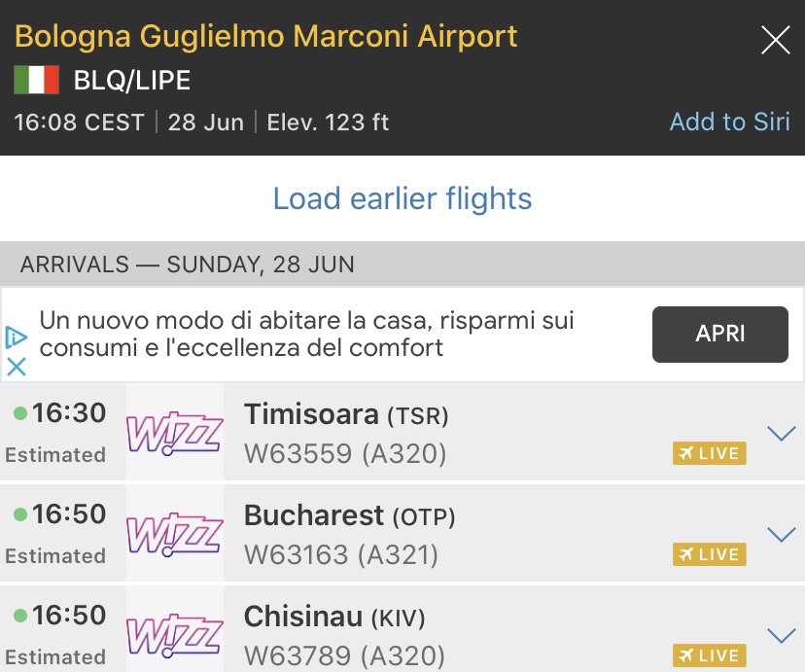The image size is (805, 672).
Task: Click the Wizz logo for Bucharest flight
Action: point(175,533)
